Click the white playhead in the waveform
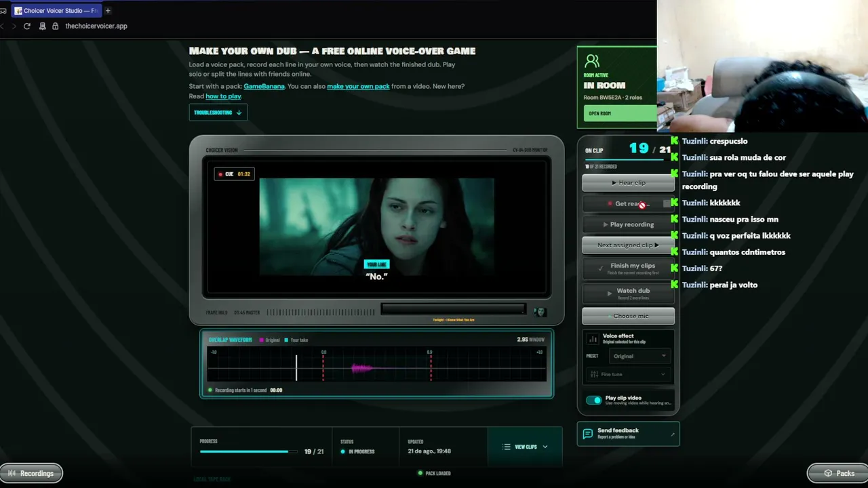 coord(296,367)
